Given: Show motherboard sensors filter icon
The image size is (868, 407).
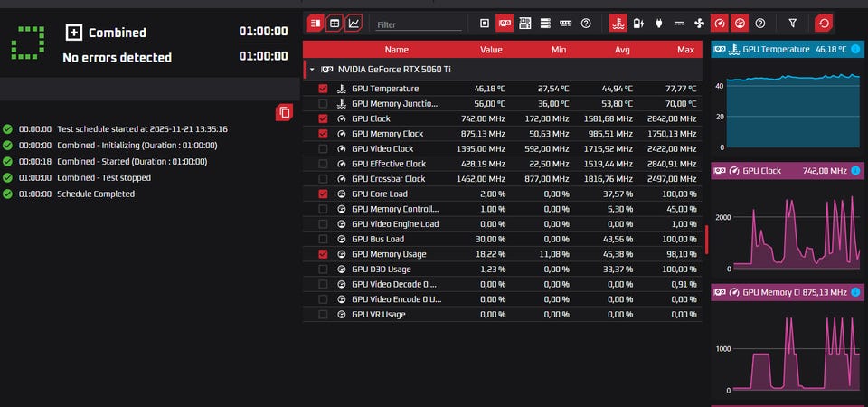Looking at the screenshot, I should (x=524, y=24).
